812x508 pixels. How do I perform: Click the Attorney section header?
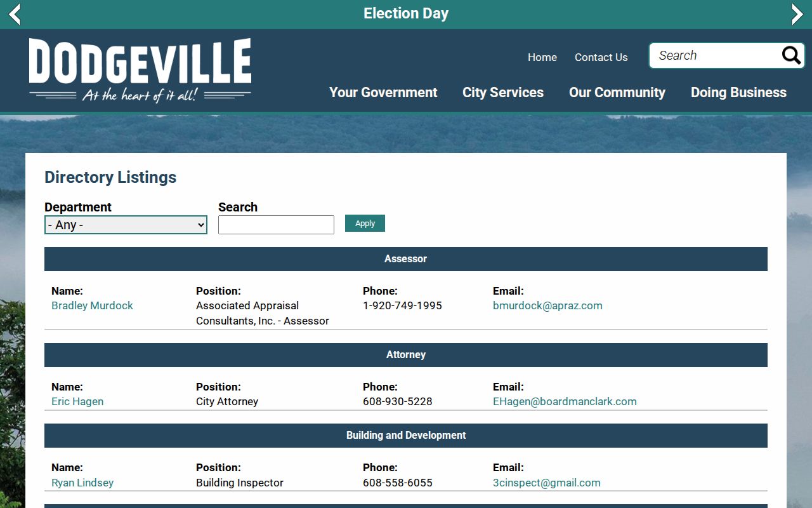[406, 355]
